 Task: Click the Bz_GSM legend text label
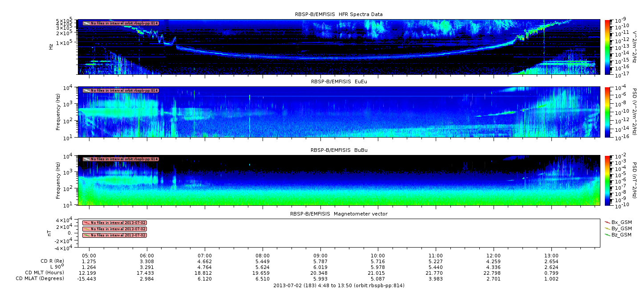click(621, 234)
